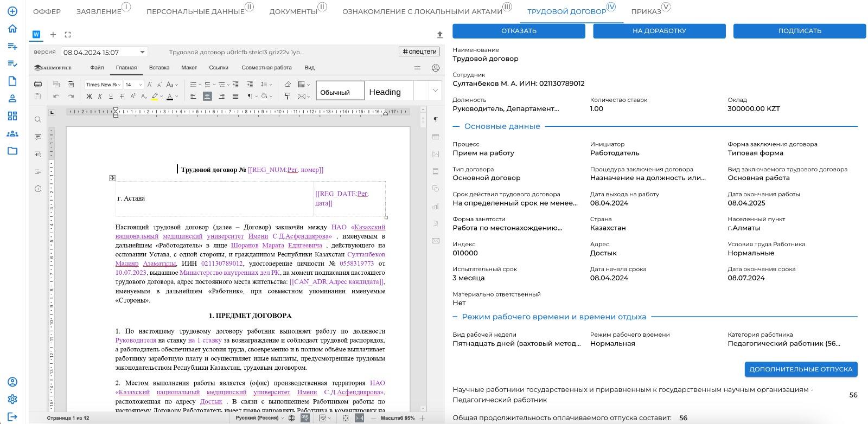Open the Вставка ribbon tab
This screenshot has height=424, width=868.
[x=159, y=68]
